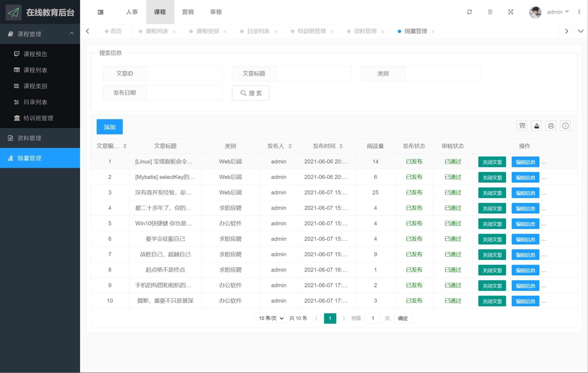The width and height of the screenshot is (588, 373).
Task: Open the 10 条/页 page size dropdown
Action: (271, 318)
